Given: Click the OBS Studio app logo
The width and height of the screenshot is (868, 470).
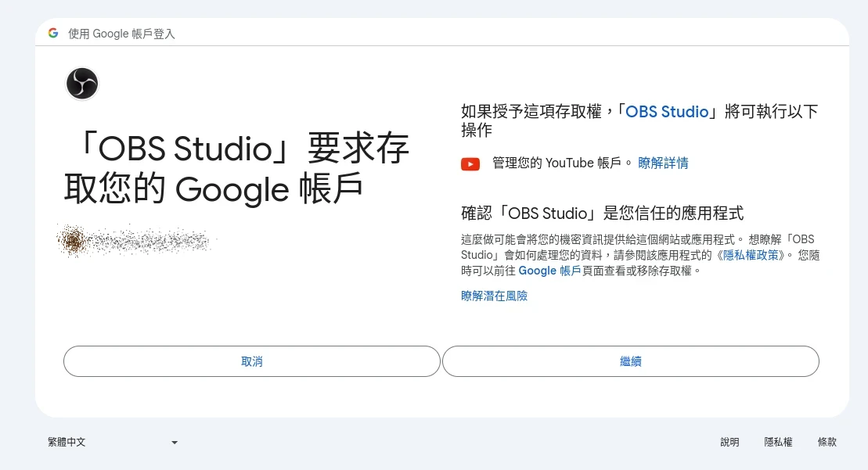Looking at the screenshot, I should point(82,84).
